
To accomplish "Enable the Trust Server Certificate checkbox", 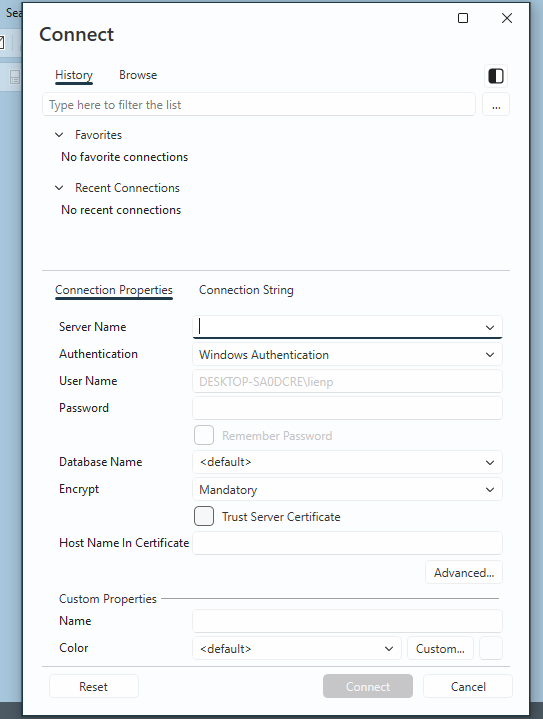I will pos(204,516).
